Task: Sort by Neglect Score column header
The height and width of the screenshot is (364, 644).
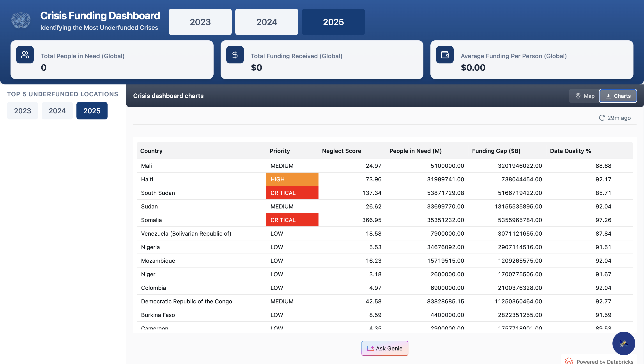Action: 341,151
